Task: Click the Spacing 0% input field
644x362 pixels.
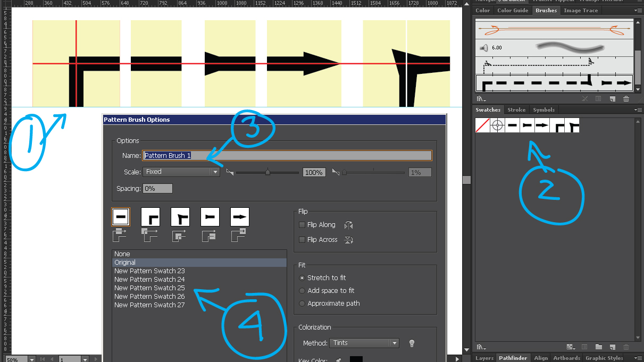Action: coord(157,189)
